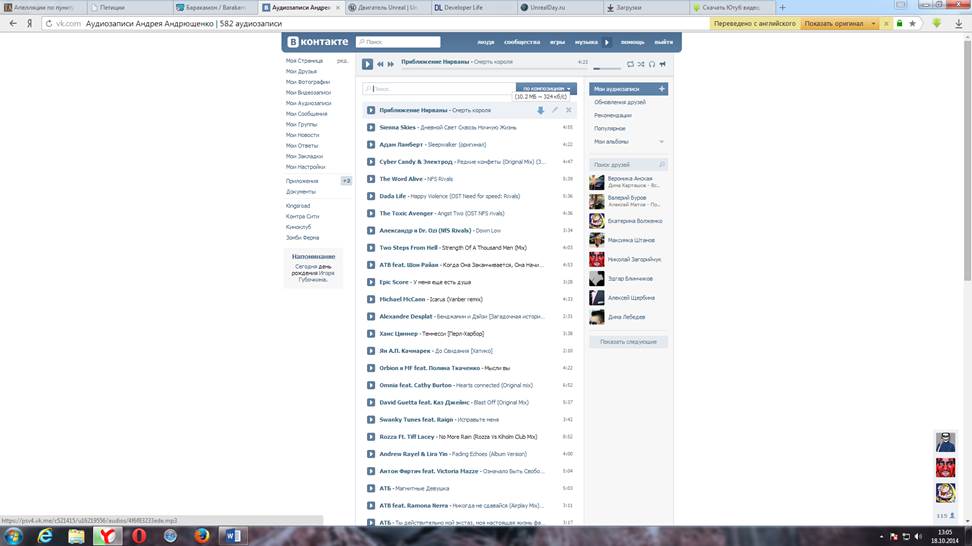
Task: Select Рекомендации in the audio panel
Action: click(x=613, y=115)
